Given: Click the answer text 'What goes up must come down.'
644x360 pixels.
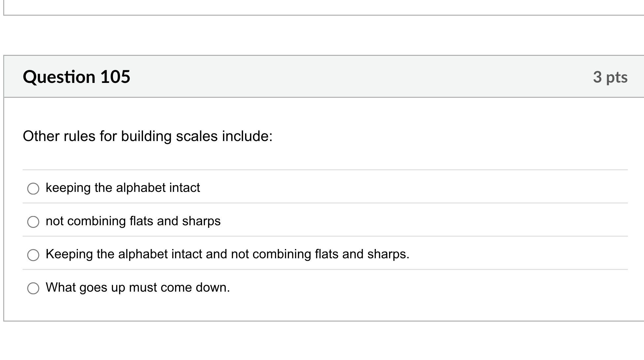Looking at the screenshot, I should point(137,287).
